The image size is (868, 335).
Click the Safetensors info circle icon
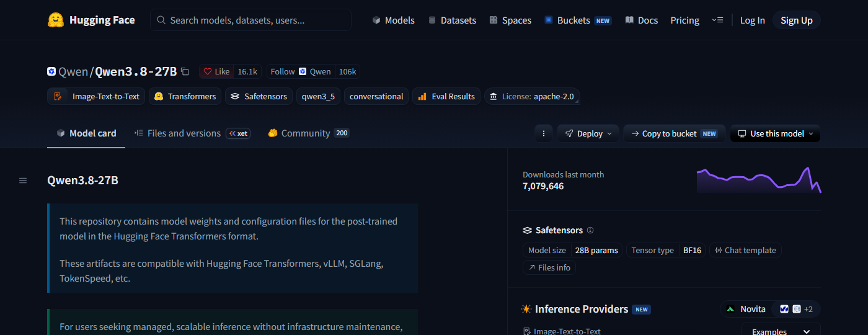point(590,230)
